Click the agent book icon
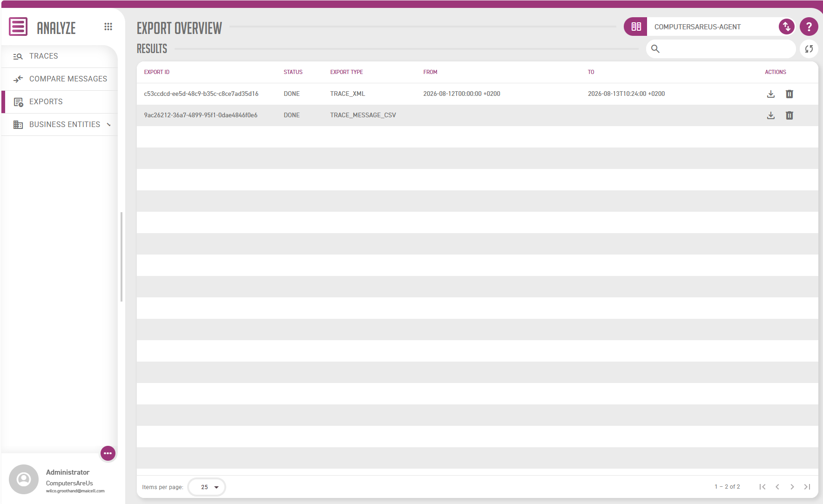Screen dimensions: 823x504 pos(636,27)
